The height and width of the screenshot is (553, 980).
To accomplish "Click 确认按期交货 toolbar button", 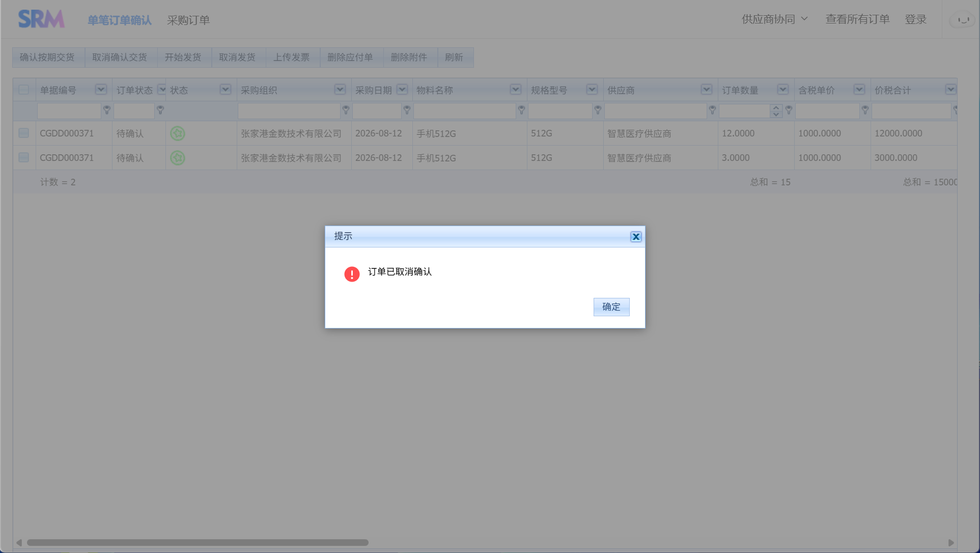I will [x=47, y=58].
